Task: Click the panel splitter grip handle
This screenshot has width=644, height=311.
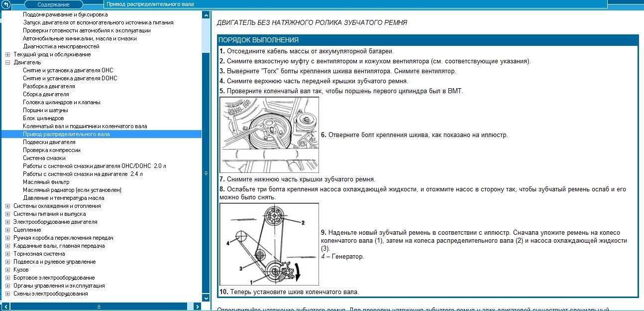Action: click(206, 173)
